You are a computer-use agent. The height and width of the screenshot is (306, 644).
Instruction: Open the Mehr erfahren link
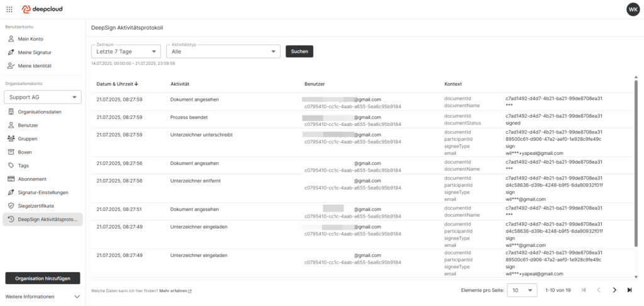tap(175, 291)
